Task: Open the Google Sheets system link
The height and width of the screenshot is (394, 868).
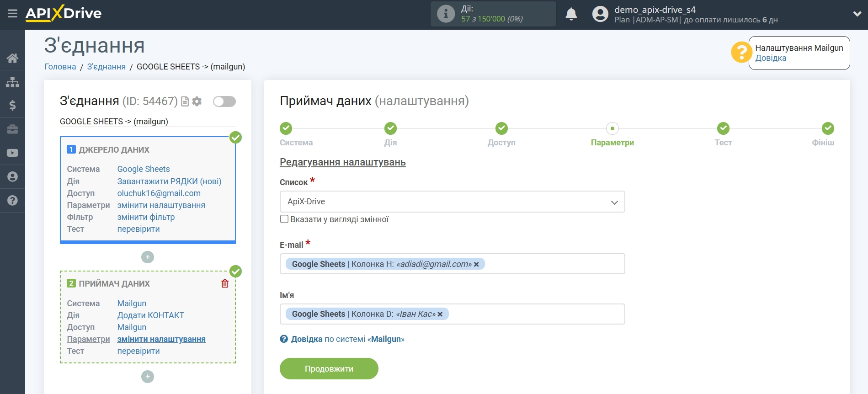Action: pyautogui.click(x=144, y=169)
